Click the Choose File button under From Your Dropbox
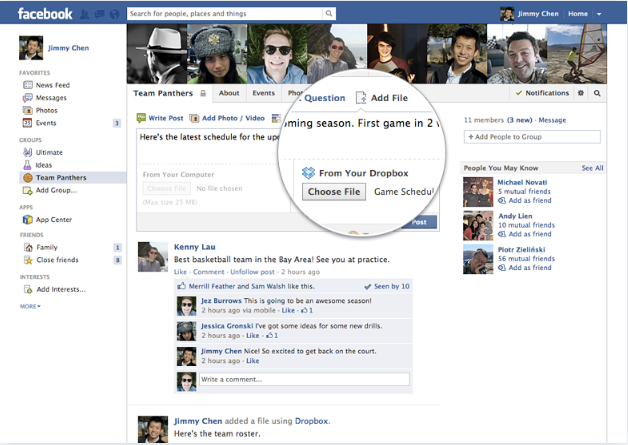 334,192
